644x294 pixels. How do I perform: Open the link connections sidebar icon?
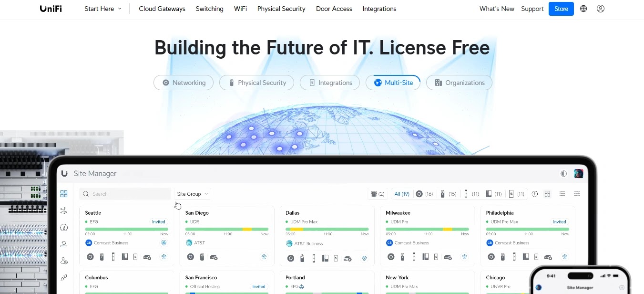pyautogui.click(x=64, y=277)
